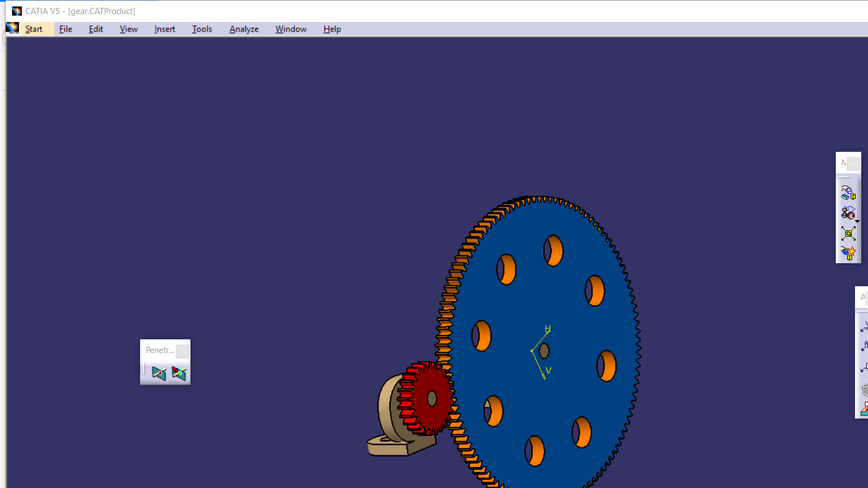The height and width of the screenshot is (488, 868).
Task: Open the Insert menu
Action: click(164, 29)
